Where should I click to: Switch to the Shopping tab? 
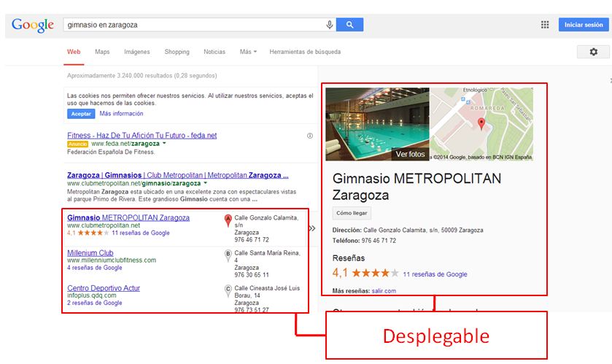pos(177,52)
